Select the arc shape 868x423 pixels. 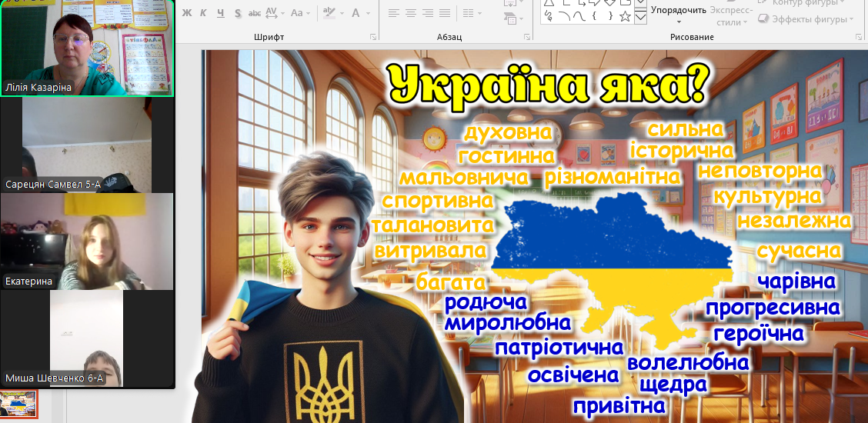point(564,16)
